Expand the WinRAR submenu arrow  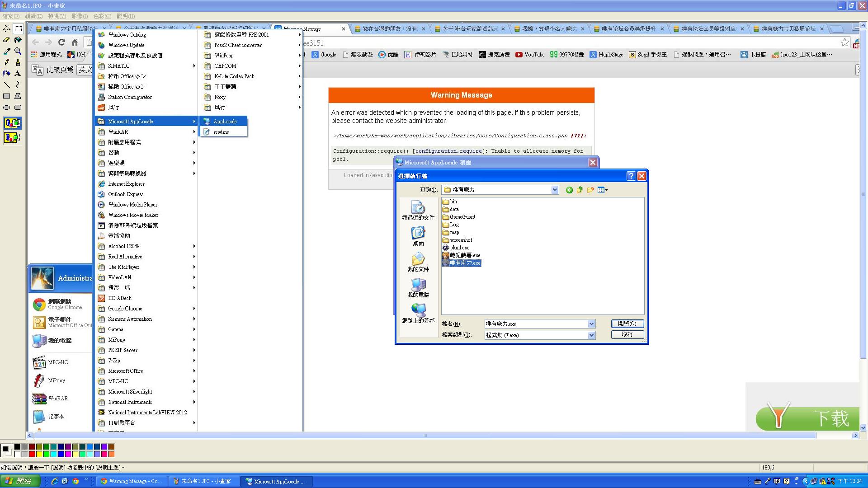pos(194,132)
